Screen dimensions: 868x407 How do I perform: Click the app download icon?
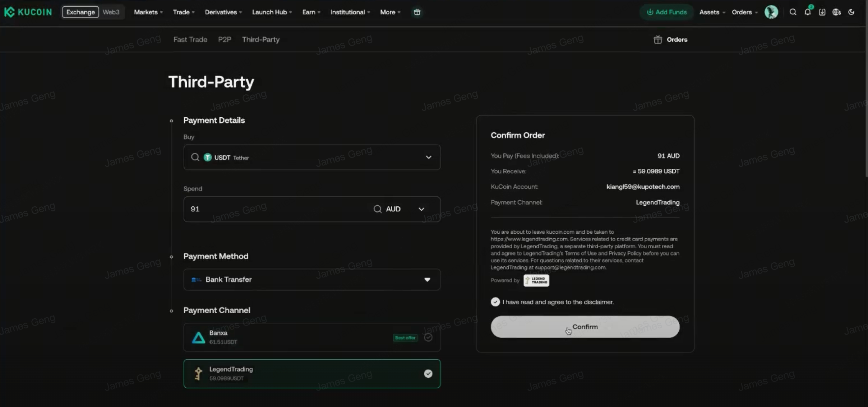pyautogui.click(x=822, y=12)
